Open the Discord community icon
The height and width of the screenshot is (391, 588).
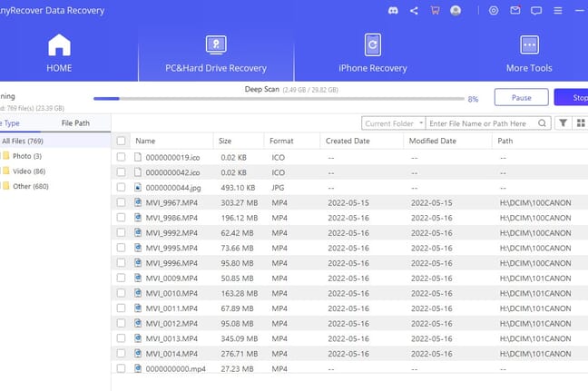click(393, 11)
